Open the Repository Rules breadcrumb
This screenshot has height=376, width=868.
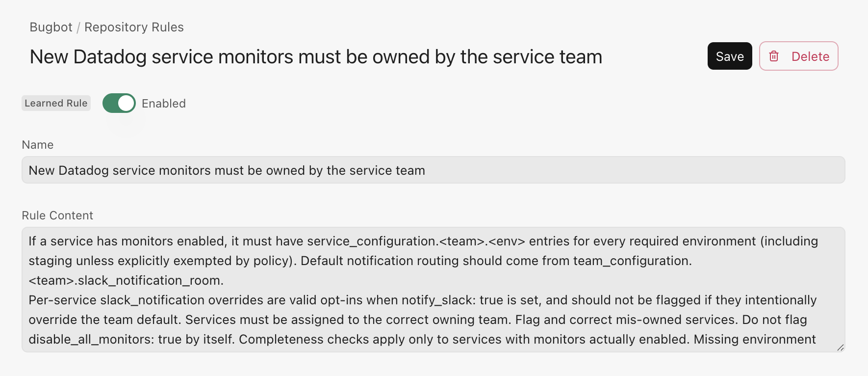(x=134, y=27)
